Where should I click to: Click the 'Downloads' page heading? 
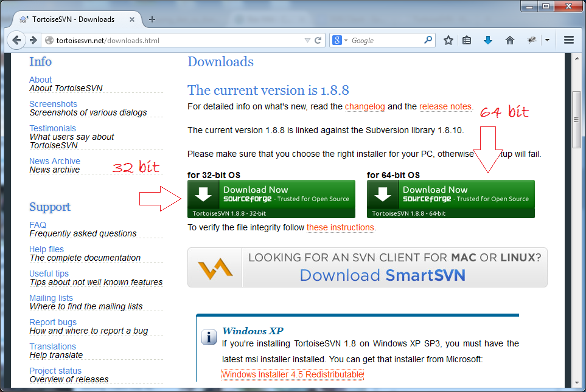(220, 61)
